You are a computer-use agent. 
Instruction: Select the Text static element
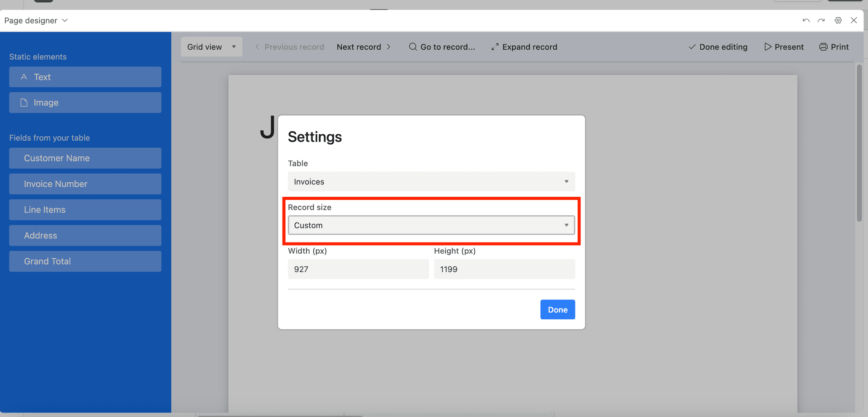pos(85,77)
